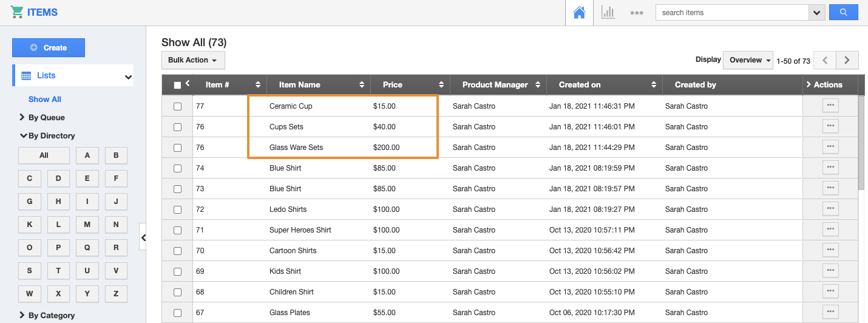Open the Display Overview dropdown
Screen dimensions: 868x323
748,60
